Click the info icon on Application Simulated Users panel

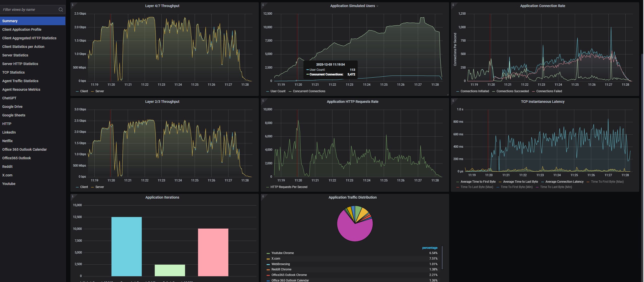point(263,5)
